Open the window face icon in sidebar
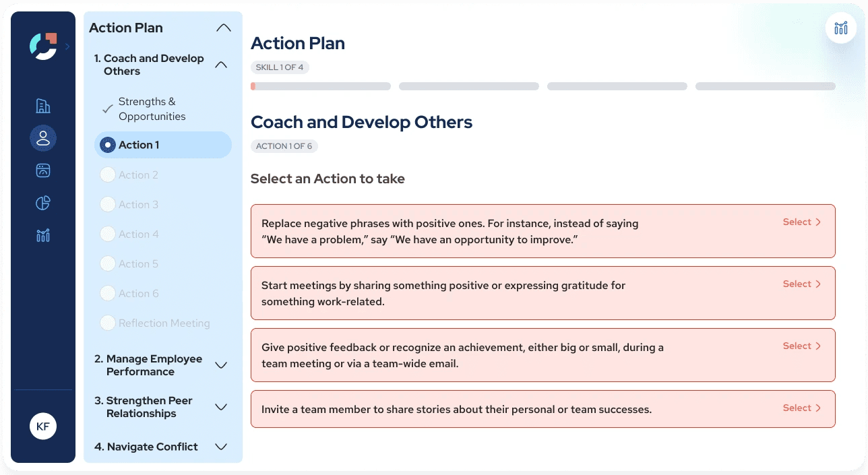868x475 pixels. click(x=43, y=170)
